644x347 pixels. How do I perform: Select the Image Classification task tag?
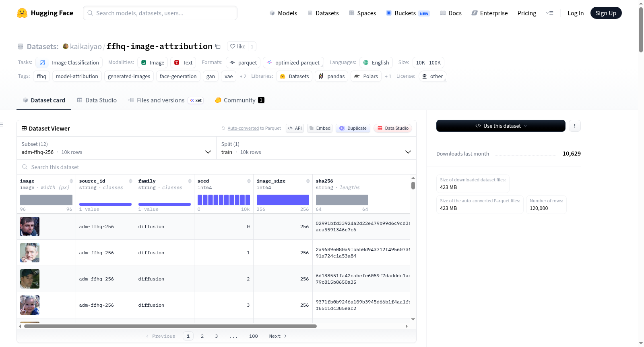pyautogui.click(x=69, y=62)
